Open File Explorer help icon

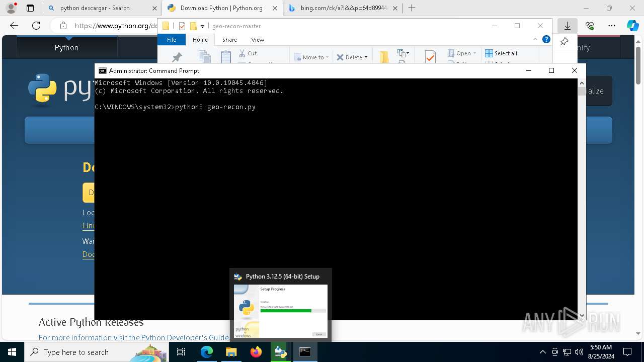546,39
